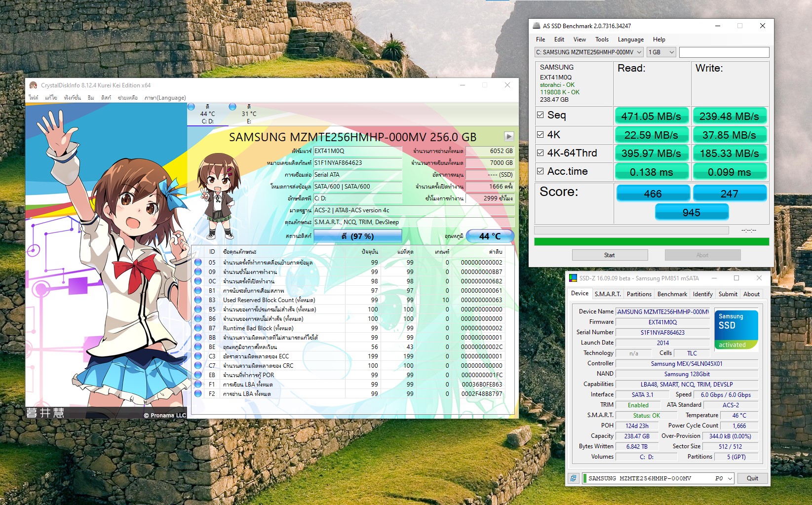Open the Edit menu in AS SSD Benchmark

click(x=559, y=39)
